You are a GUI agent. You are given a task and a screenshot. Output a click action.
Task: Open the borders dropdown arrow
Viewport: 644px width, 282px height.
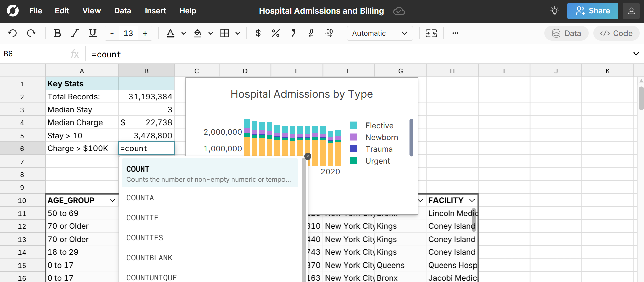pos(238,33)
